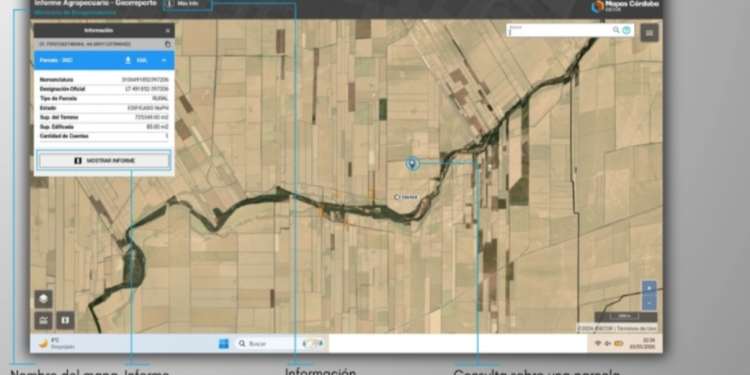Open the Más Info button in the header

[x=188, y=4]
